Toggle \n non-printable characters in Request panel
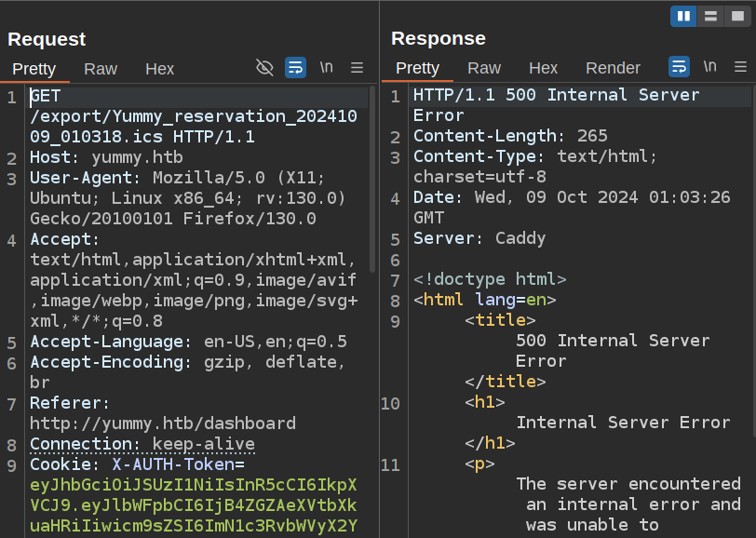 pos(326,67)
